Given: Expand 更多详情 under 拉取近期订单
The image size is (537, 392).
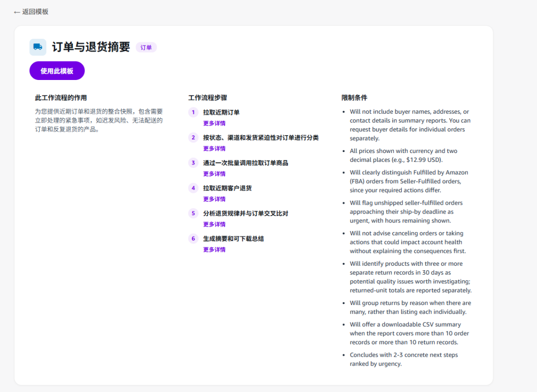Looking at the screenshot, I should [x=214, y=123].
